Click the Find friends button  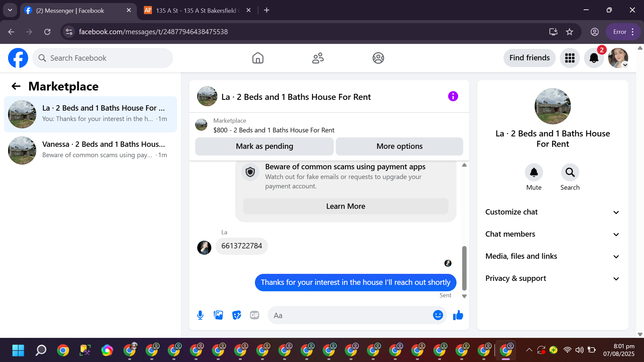(x=529, y=58)
